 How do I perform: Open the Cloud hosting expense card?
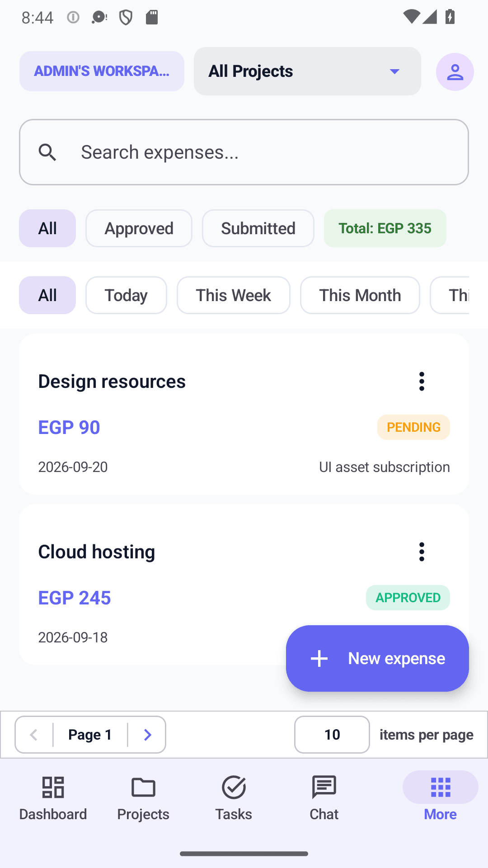(244, 585)
